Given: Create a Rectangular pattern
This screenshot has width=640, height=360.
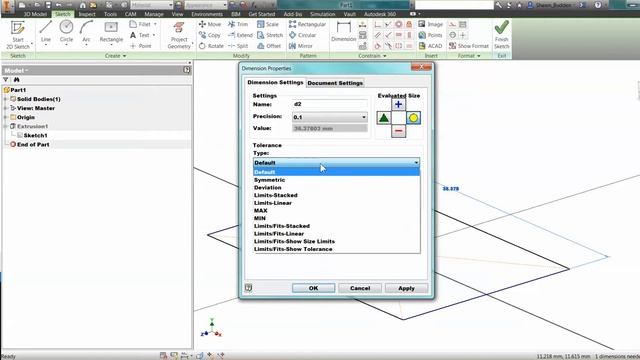Looking at the screenshot, I should point(307,24).
